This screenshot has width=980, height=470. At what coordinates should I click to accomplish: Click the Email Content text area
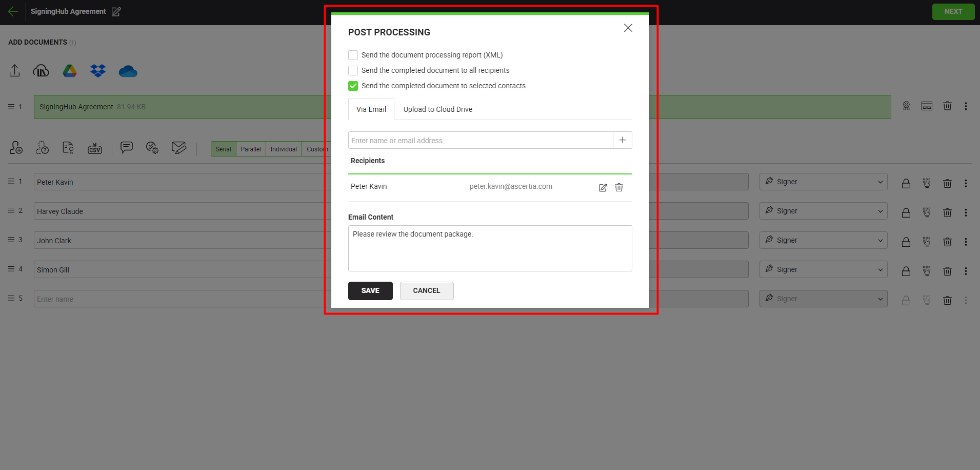(490, 248)
